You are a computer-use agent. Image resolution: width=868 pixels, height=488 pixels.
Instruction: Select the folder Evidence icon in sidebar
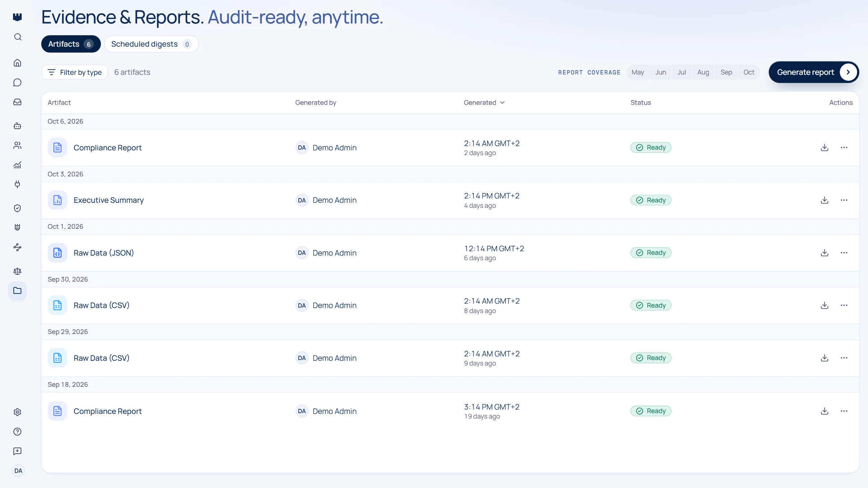tap(17, 291)
